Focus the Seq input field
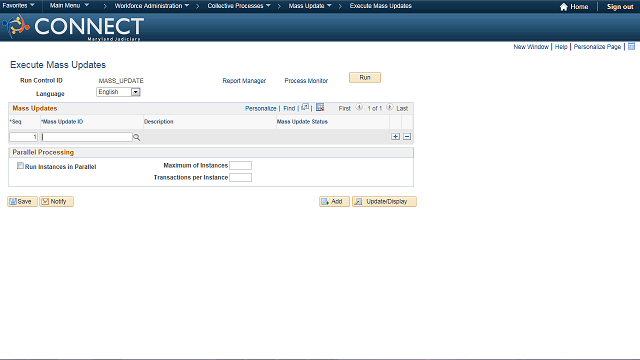The width and height of the screenshot is (640, 360). pos(24,137)
